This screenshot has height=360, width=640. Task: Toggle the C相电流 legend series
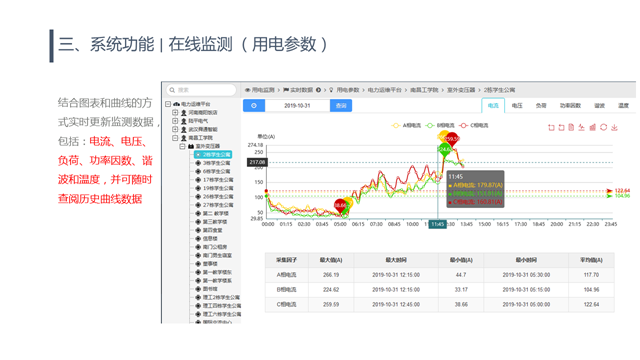point(473,125)
